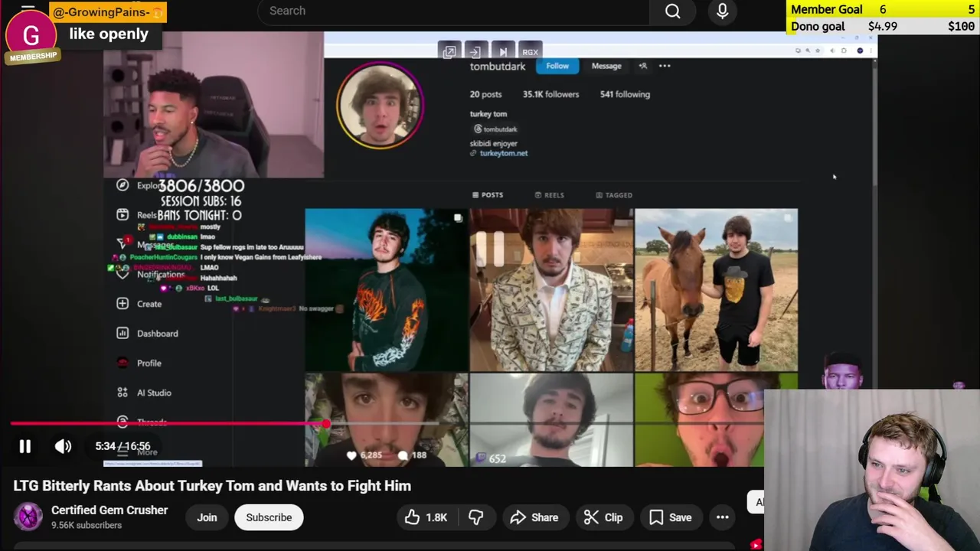The image size is (980, 551).
Task: Join the Certified Gem Crusher channel
Action: tap(207, 517)
